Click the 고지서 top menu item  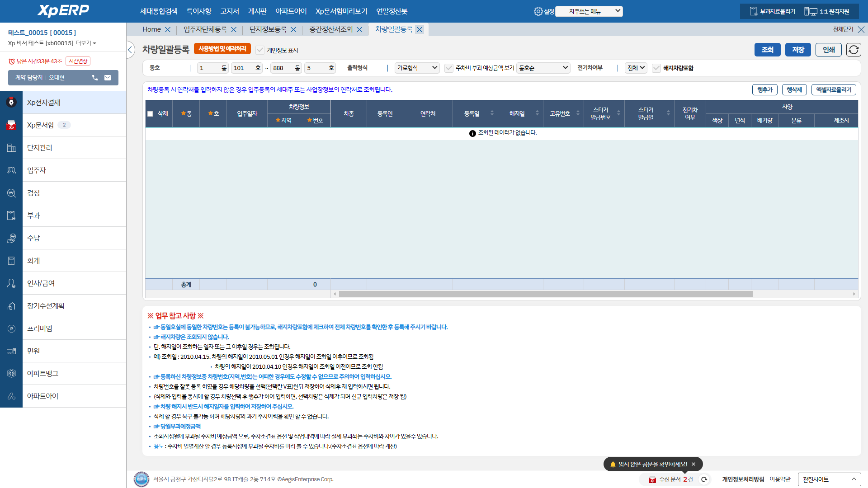230,11
